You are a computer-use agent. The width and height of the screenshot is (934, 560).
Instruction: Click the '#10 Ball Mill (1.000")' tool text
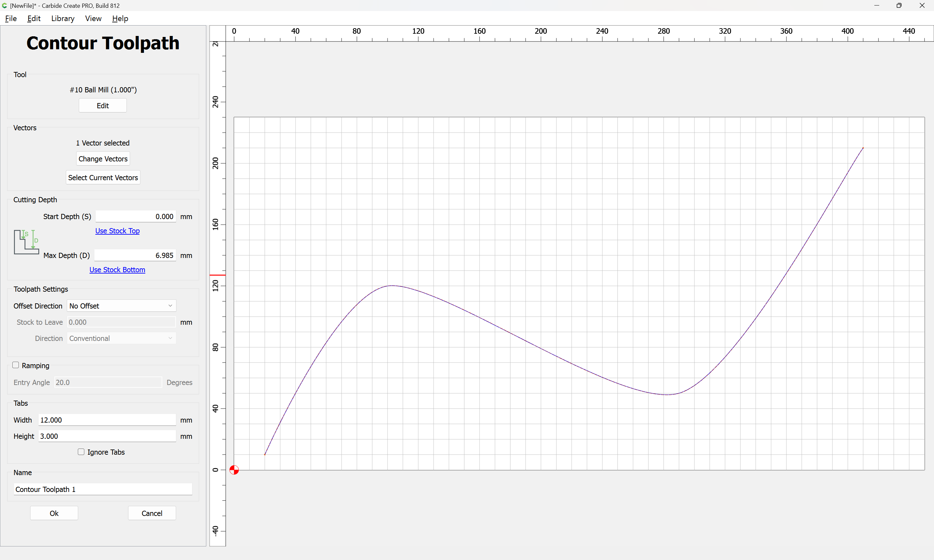(x=103, y=90)
